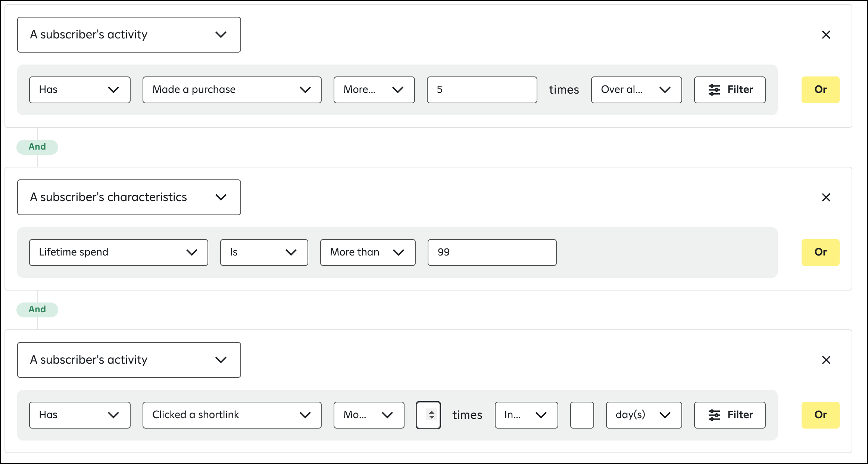The width and height of the screenshot is (868, 464).
Task: Open the top A subscriber's activity dropdown
Action: point(129,35)
